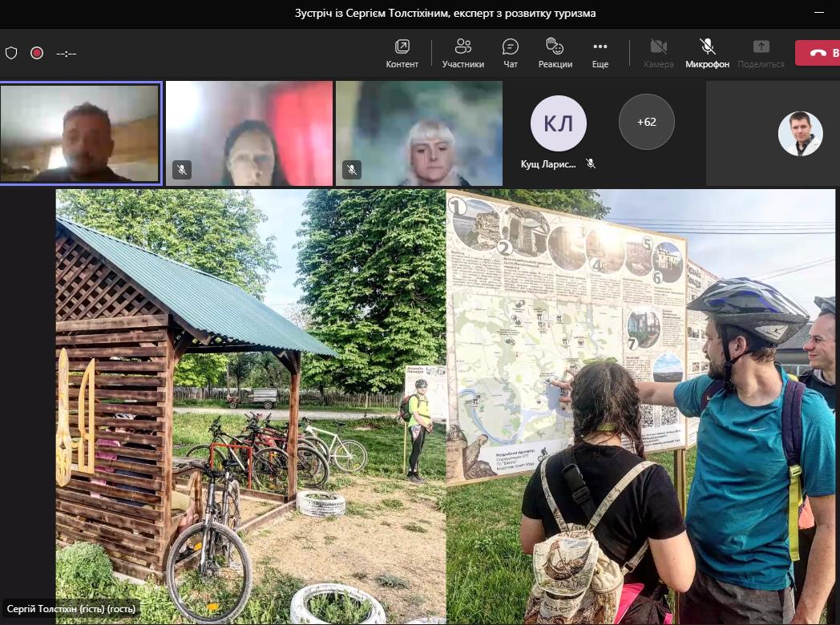Minimize the meeting window

[819, 12]
